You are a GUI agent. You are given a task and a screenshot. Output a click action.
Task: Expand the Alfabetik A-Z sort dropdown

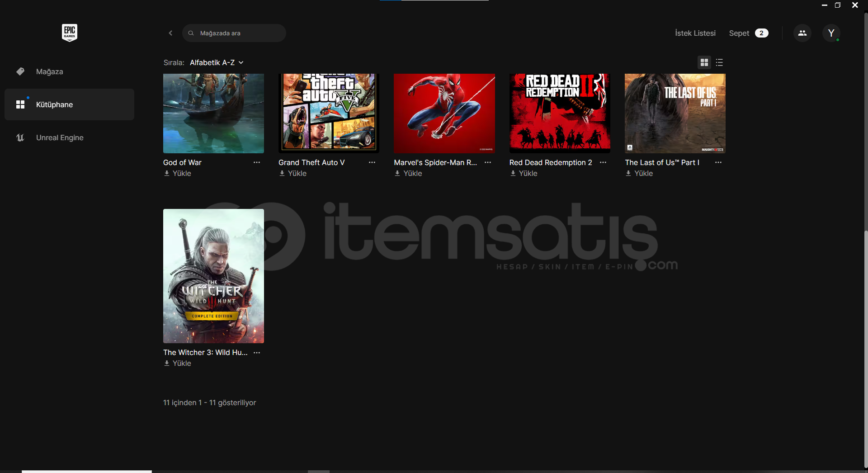(x=217, y=62)
